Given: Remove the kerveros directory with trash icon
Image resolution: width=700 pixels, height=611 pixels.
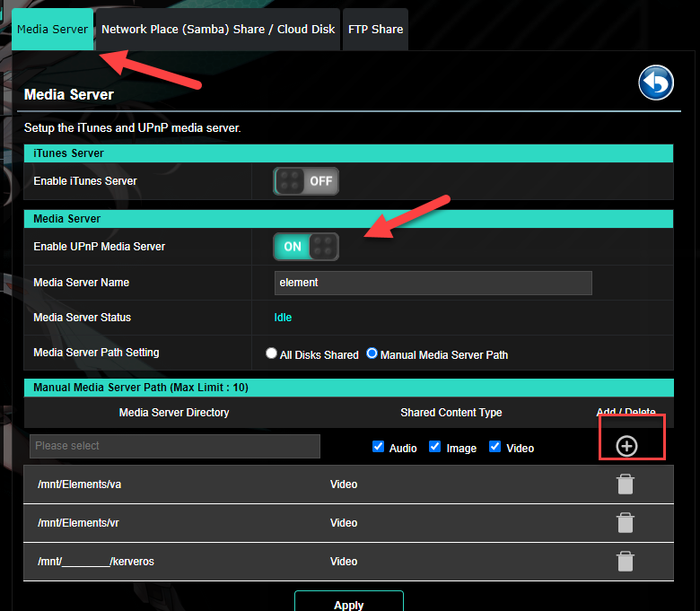Looking at the screenshot, I should click(626, 562).
